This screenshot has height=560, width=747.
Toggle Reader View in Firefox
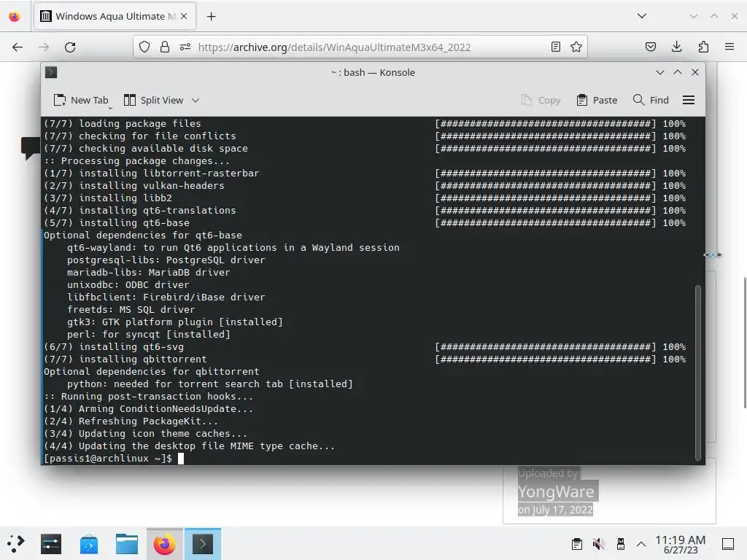(x=555, y=47)
